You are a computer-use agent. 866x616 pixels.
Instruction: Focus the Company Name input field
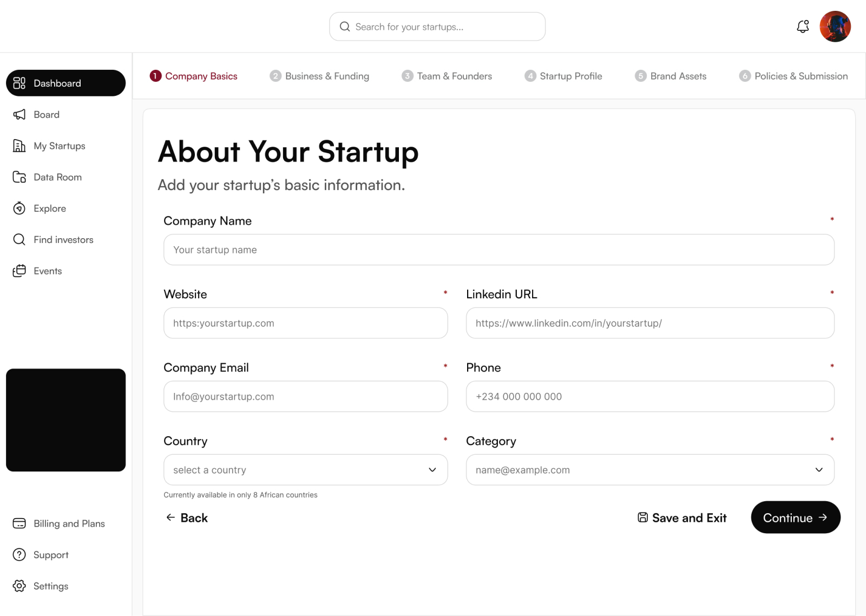coord(498,250)
